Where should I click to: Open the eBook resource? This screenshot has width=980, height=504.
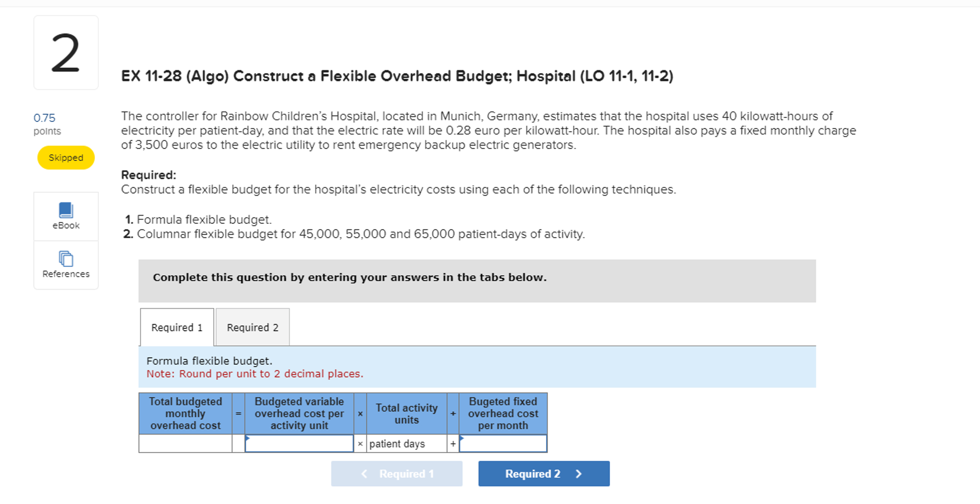click(x=66, y=216)
